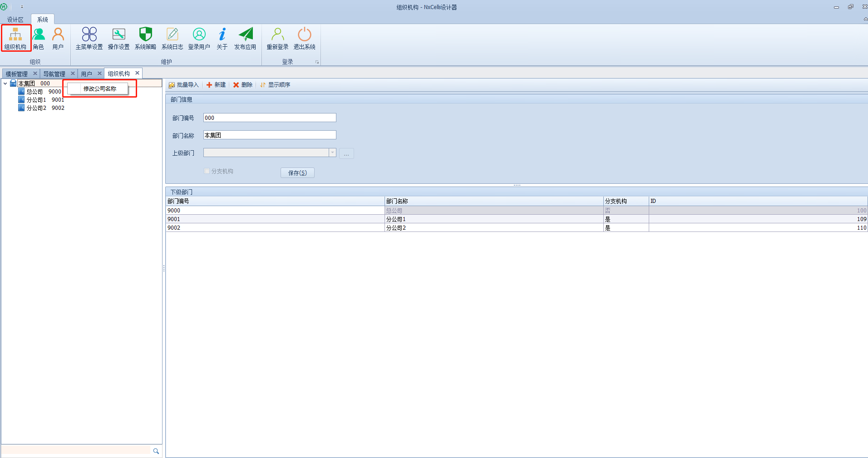Open 系统日志 log icon
Viewport: 868px width, 458px height.
click(172, 38)
